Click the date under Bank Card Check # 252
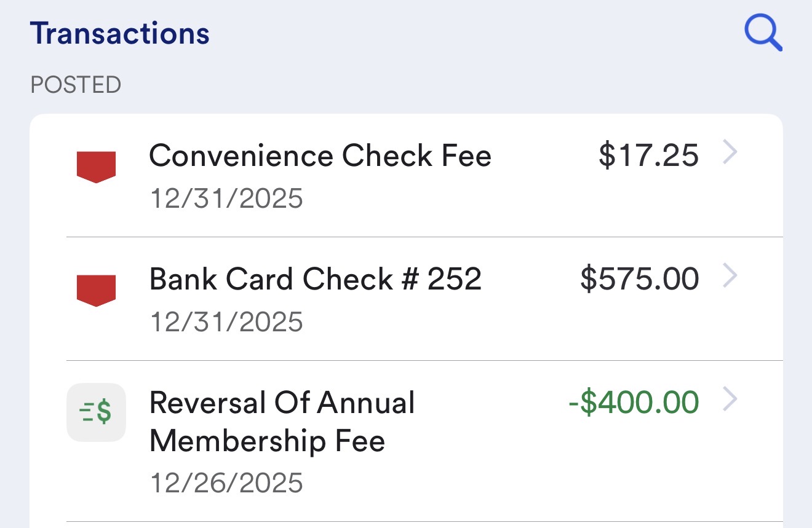The width and height of the screenshot is (812, 528). point(226,322)
